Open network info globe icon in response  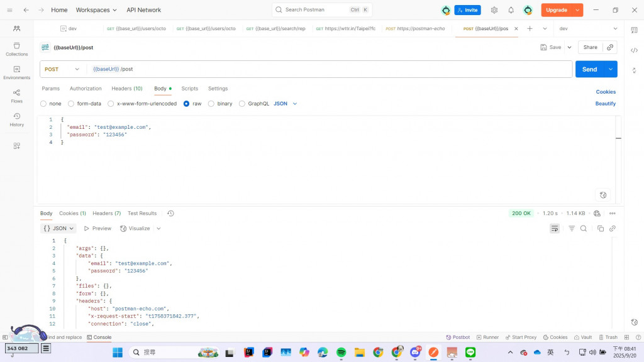pyautogui.click(x=597, y=214)
